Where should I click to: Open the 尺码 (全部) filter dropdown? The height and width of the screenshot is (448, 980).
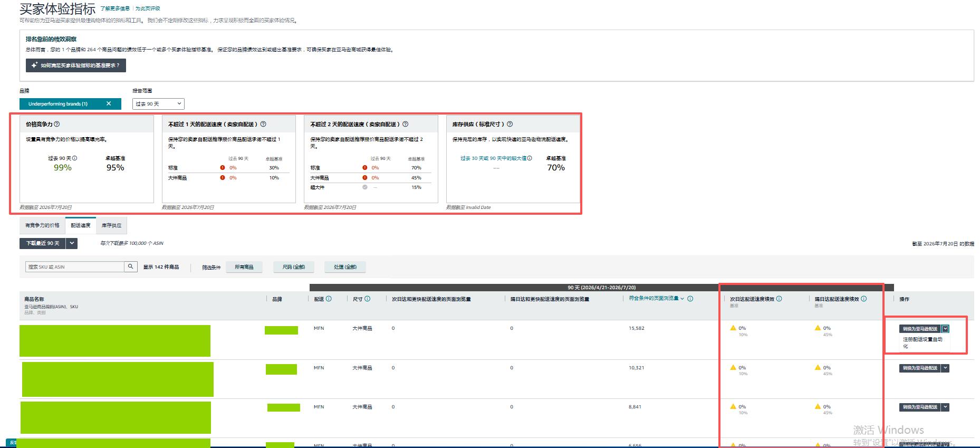pyautogui.click(x=294, y=267)
